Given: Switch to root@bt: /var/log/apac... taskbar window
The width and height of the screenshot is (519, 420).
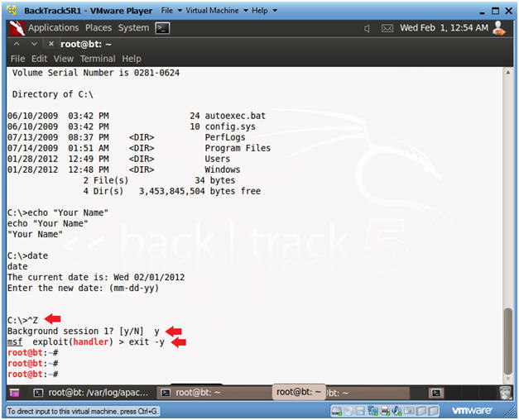Looking at the screenshot, I should pyautogui.click(x=92, y=393).
